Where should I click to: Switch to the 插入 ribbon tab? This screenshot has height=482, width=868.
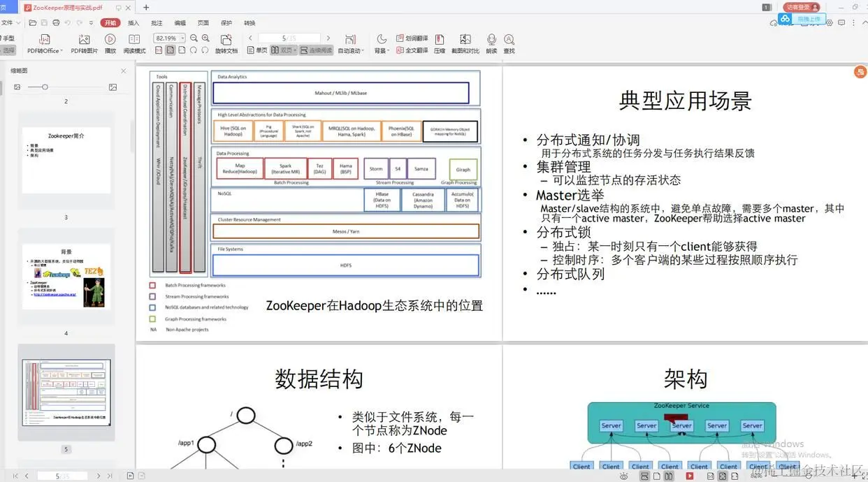(x=133, y=23)
